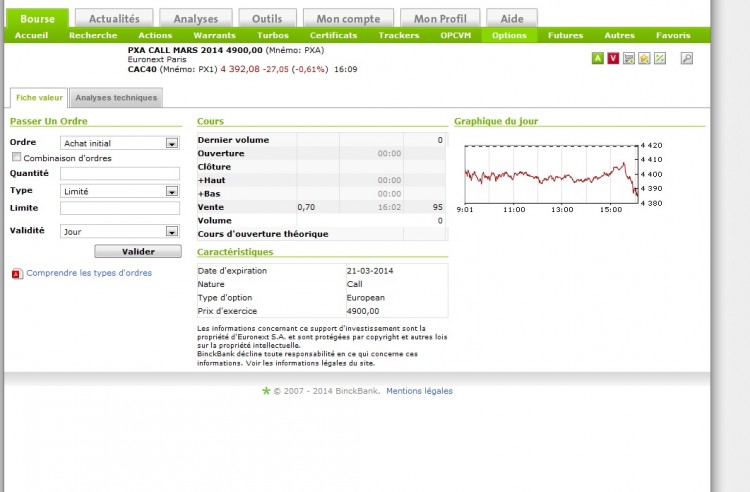
Task: Open the Aide tab
Action: click(512, 19)
